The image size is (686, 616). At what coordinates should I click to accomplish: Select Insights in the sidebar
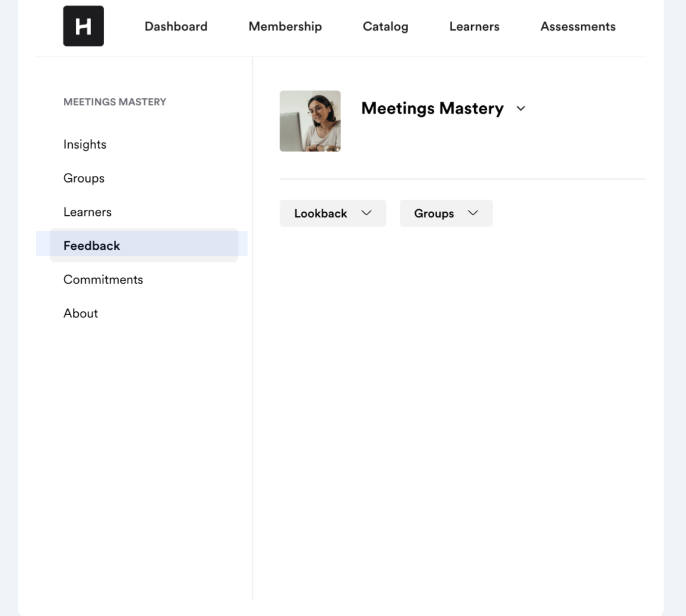(x=84, y=144)
